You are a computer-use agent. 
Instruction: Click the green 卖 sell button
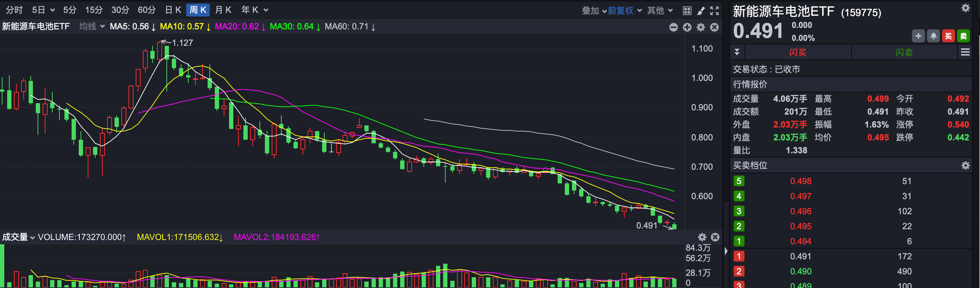(964, 36)
